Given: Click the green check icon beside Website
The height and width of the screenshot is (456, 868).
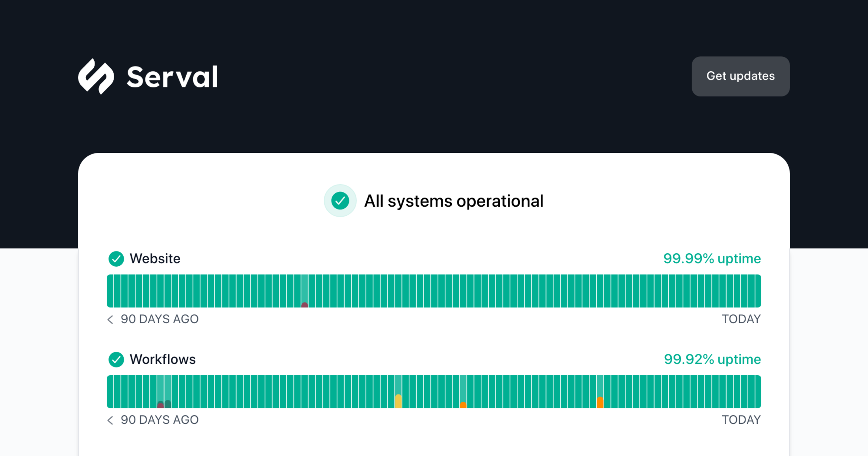Looking at the screenshot, I should [116, 259].
